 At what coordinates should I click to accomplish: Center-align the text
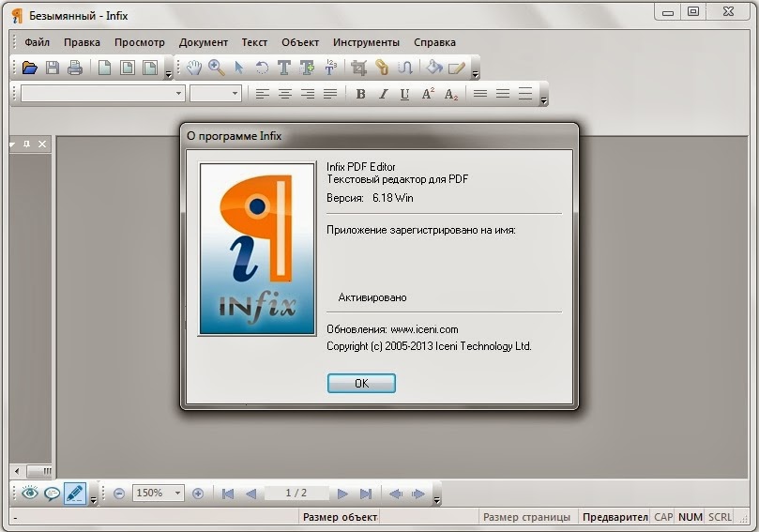click(x=285, y=94)
